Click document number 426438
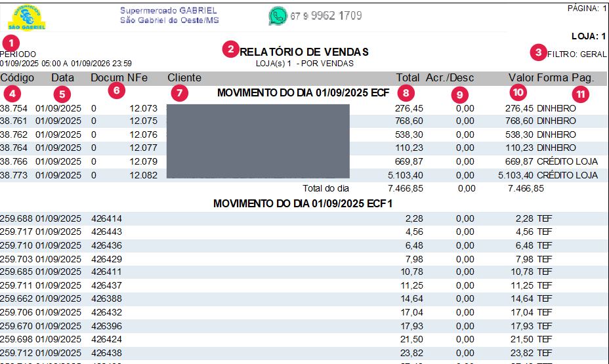 pos(106,353)
